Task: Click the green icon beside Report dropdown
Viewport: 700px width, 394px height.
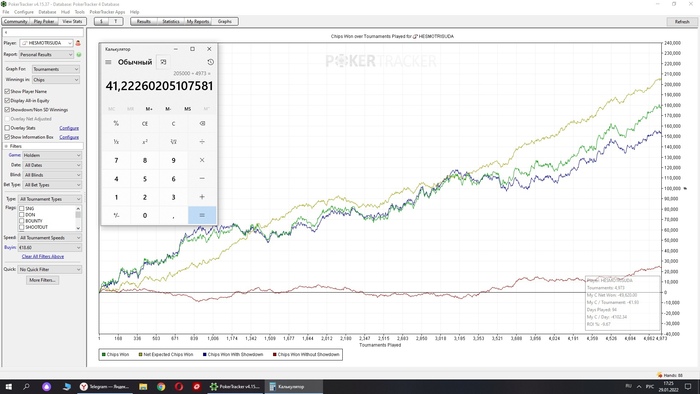Action: 79,54
